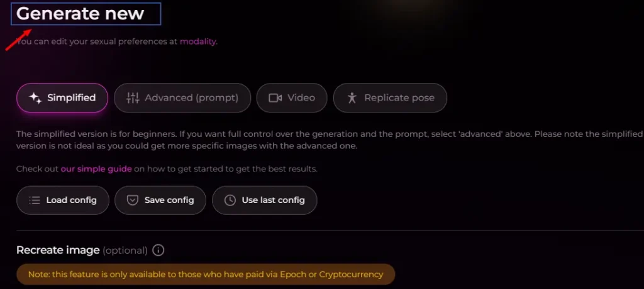
Task: Click the Save config button
Action: coord(160,200)
